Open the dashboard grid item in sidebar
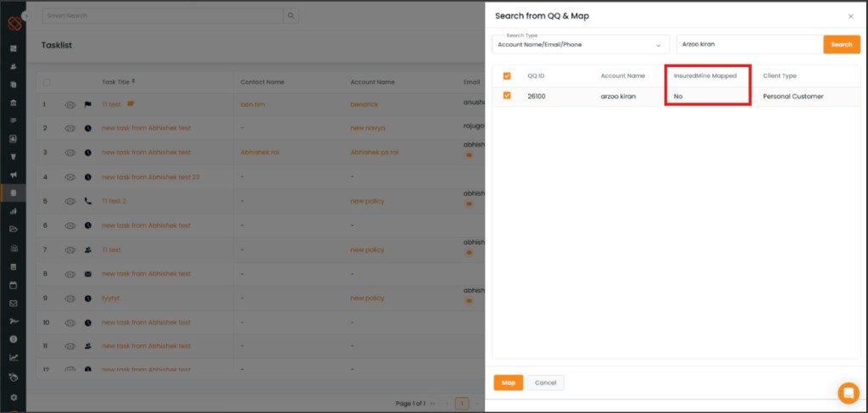This screenshot has width=868, height=413. (14, 48)
